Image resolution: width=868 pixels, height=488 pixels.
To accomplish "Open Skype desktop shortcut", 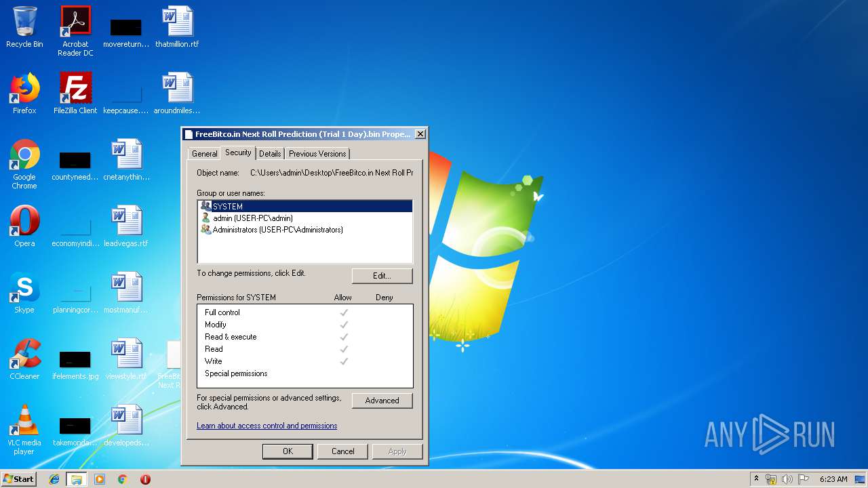I will (x=24, y=293).
